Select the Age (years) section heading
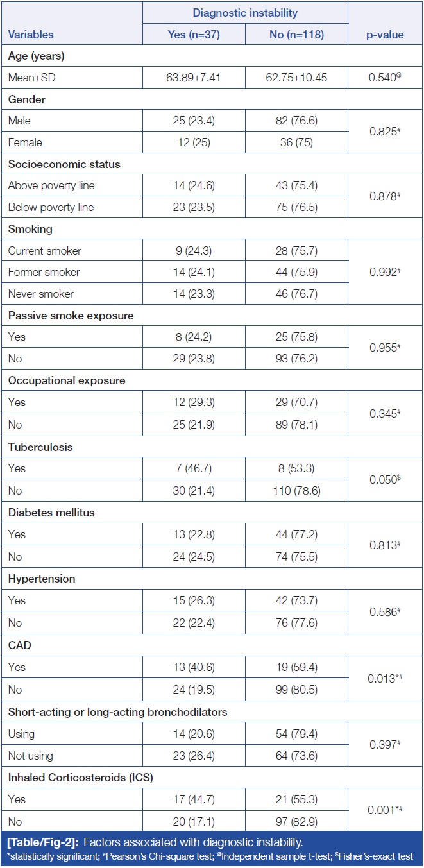 pos(36,56)
